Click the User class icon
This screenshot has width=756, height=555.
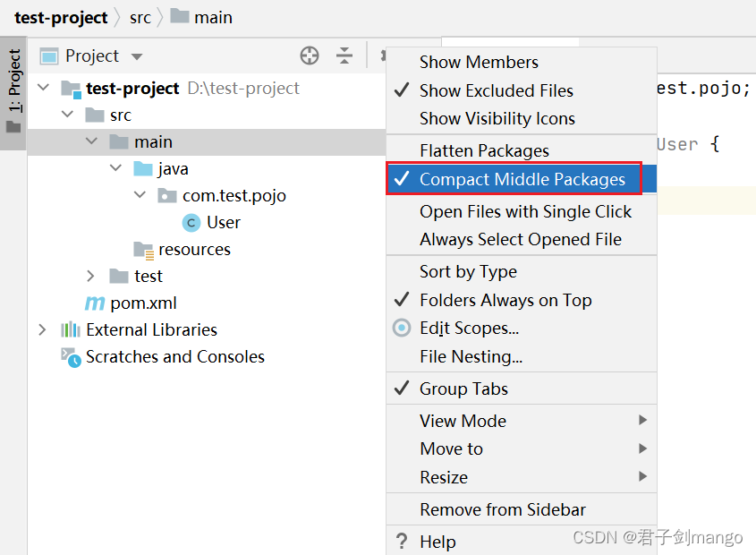click(191, 223)
